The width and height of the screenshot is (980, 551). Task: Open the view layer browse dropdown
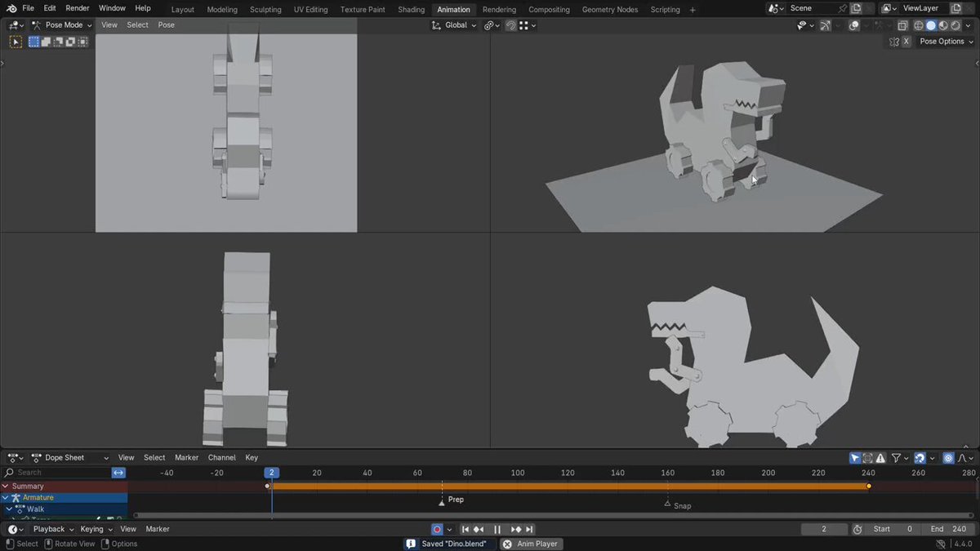point(890,8)
